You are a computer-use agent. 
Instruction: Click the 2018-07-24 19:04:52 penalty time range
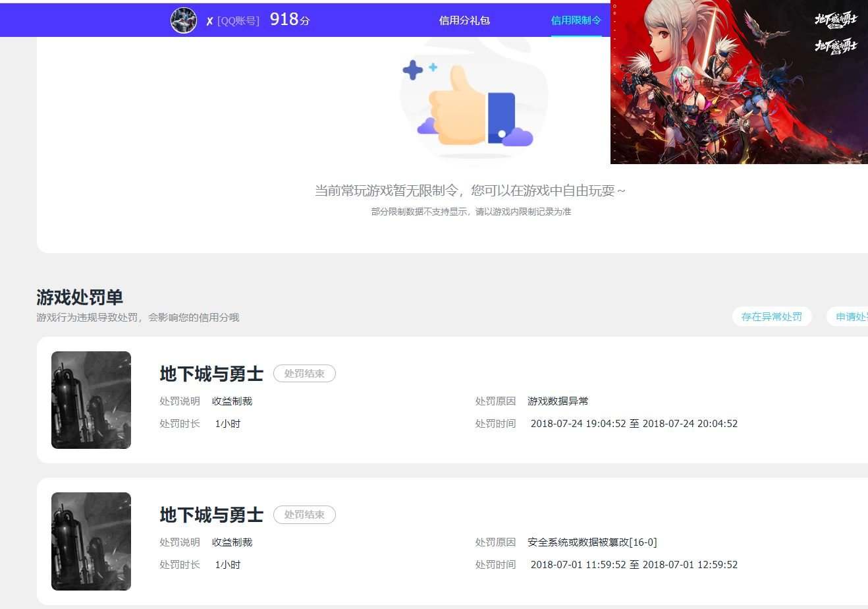(x=634, y=423)
